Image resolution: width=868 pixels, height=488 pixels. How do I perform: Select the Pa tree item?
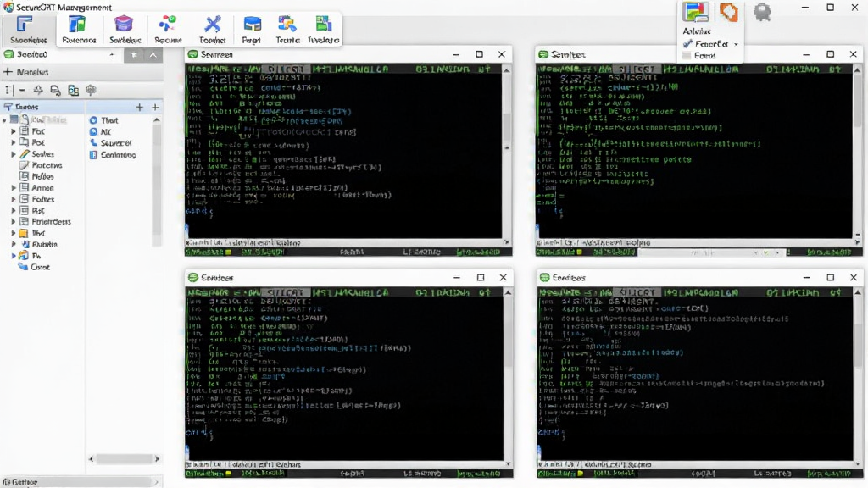30,256
